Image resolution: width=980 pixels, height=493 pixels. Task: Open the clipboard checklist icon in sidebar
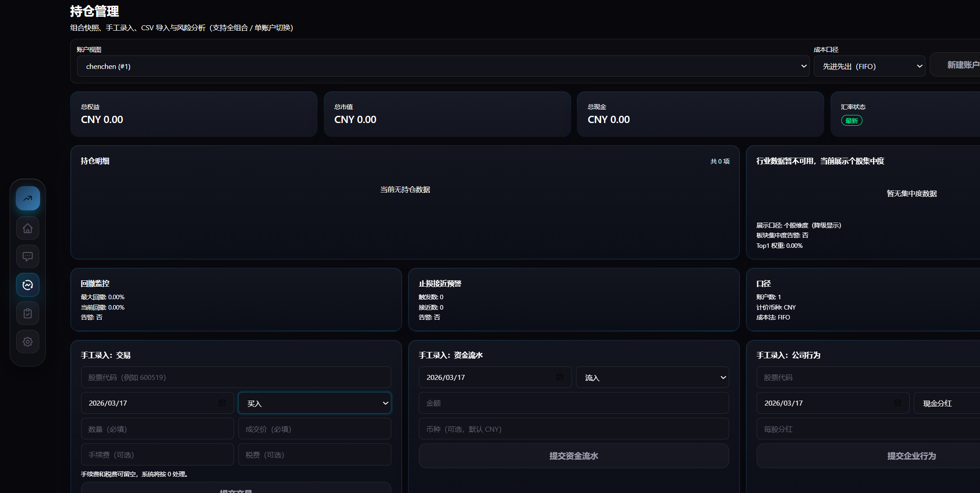coord(27,313)
